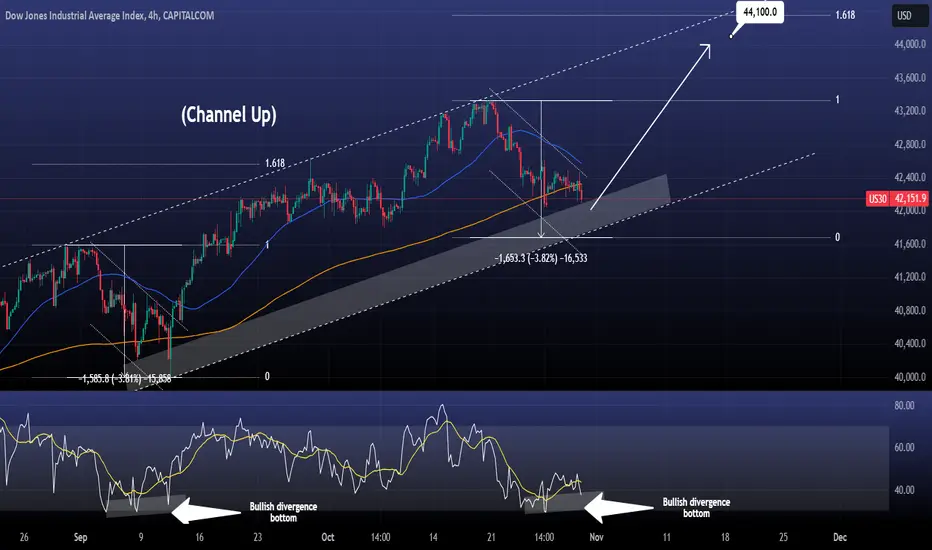932x550 pixels.
Task: Click the 25 date on time axis
Action: [x=783, y=537]
